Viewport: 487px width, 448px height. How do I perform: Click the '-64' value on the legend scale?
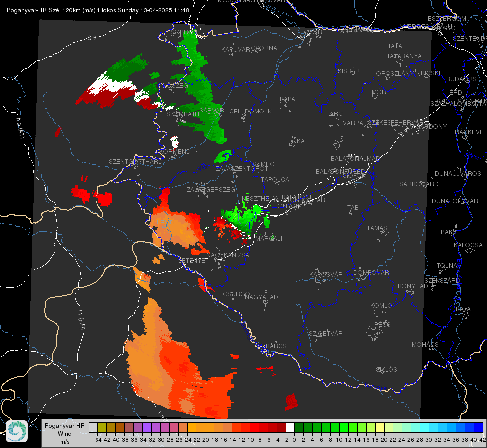pos(97,440)
